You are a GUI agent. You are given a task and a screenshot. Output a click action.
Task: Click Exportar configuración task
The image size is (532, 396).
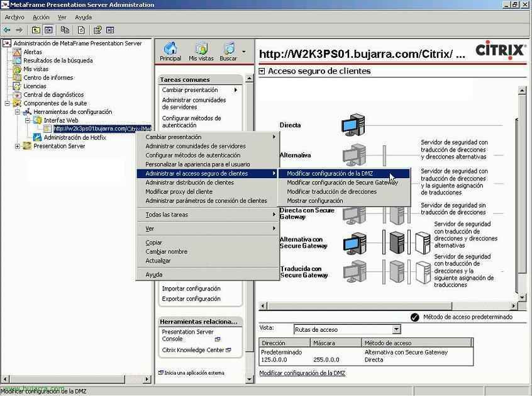pos(191,299)
